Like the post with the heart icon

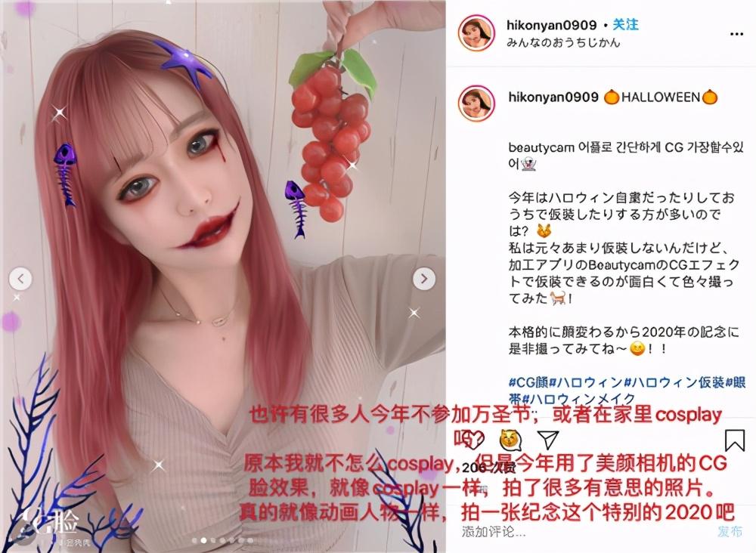point(475,440)
